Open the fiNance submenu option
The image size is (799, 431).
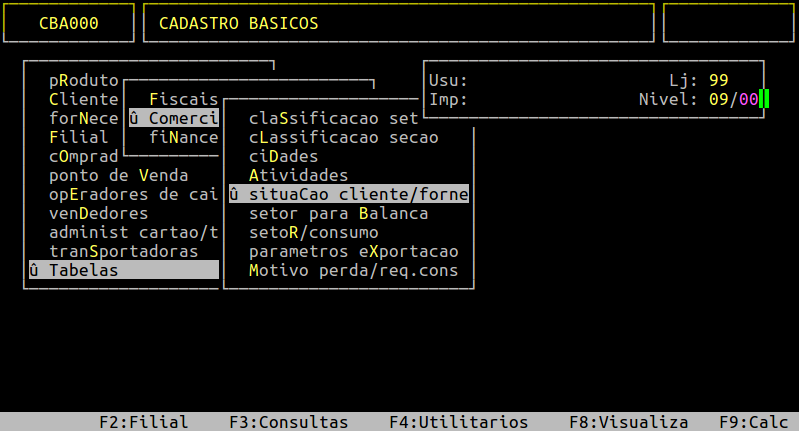(183, 138)
